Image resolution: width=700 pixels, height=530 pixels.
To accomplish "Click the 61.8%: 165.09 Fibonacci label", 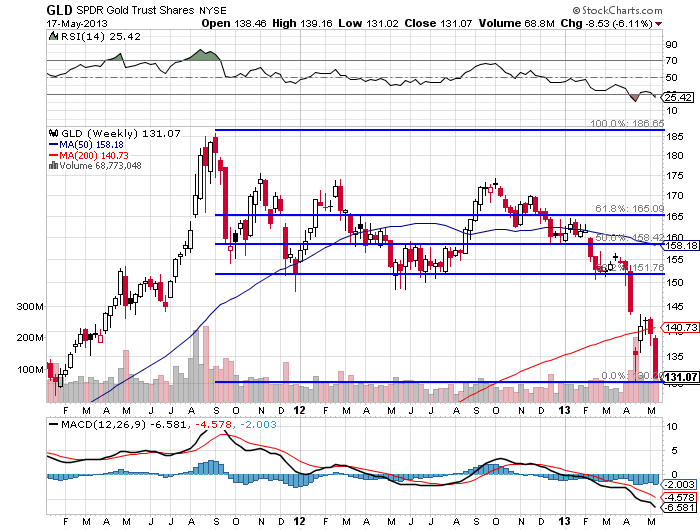I will pos(629,209).
